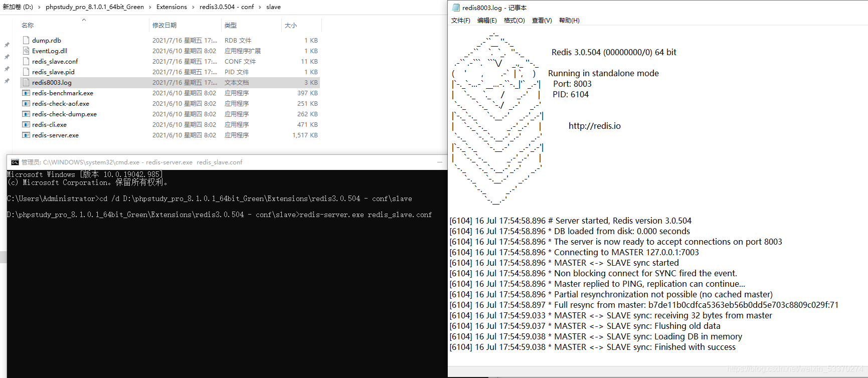
Task: Click the RDB 文件 type cell
Action: (x=238, y=40)
